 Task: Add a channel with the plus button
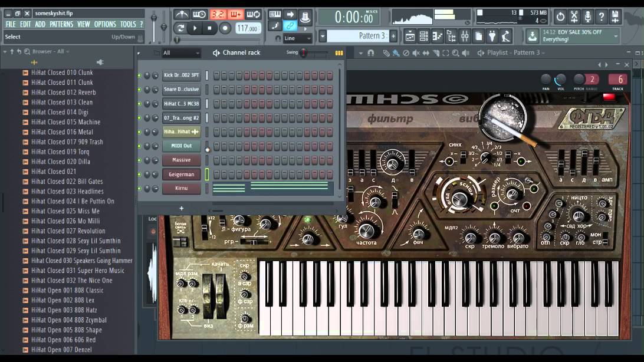[x=181, y=209]
